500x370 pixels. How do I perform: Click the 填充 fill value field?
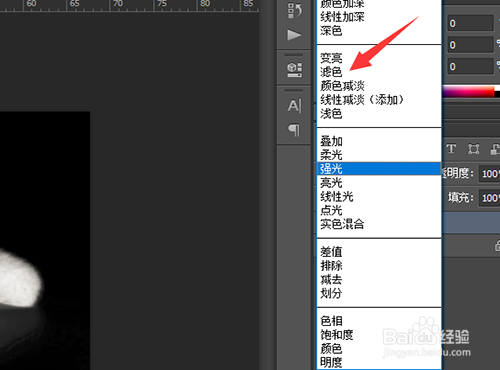coord(490,198)
